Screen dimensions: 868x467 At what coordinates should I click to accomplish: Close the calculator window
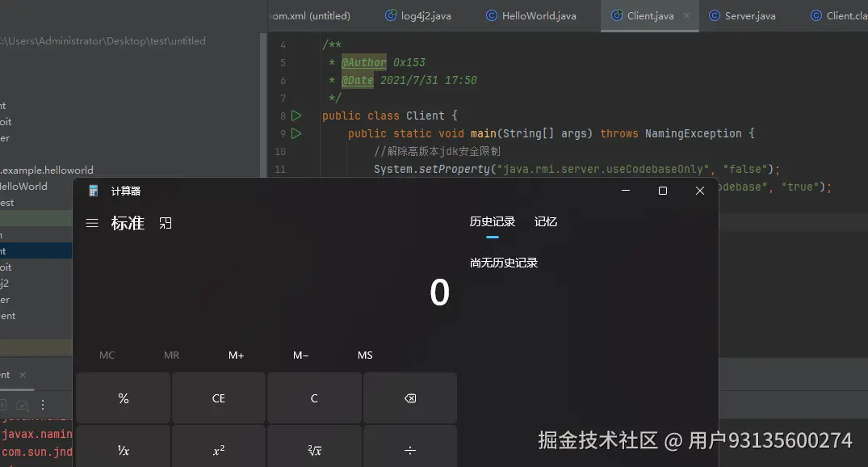click(x=700, y=191)
